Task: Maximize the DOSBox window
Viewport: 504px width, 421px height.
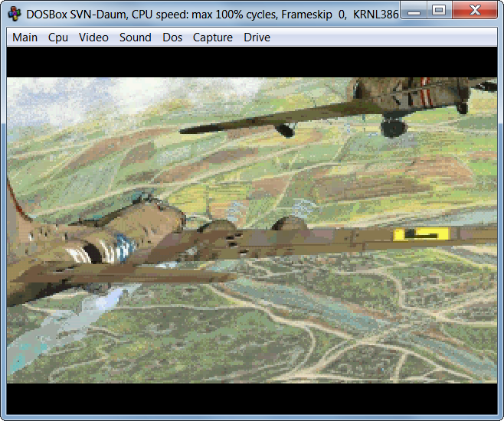Action: (439, 11)
